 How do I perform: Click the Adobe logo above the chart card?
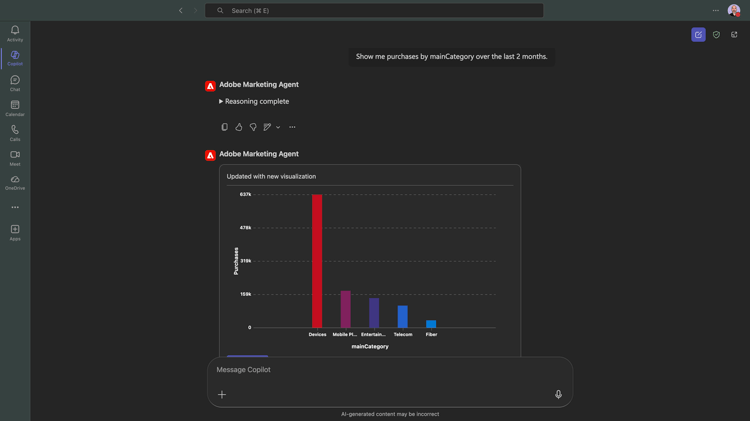tap(210, 155)
